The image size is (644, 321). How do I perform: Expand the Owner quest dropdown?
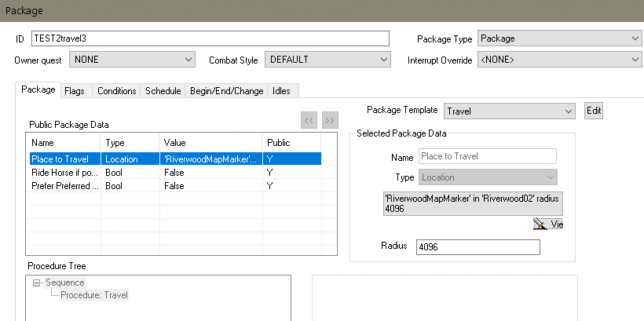pos(132,60)
